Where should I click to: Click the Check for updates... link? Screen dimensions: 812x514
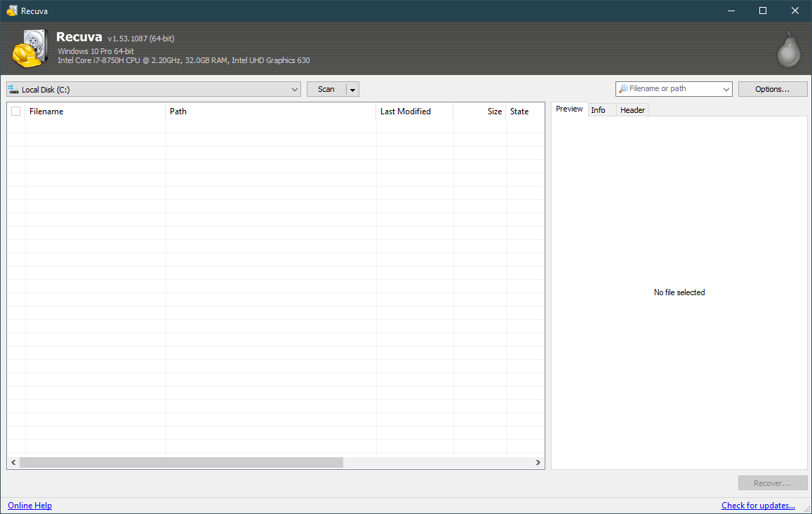758,506
